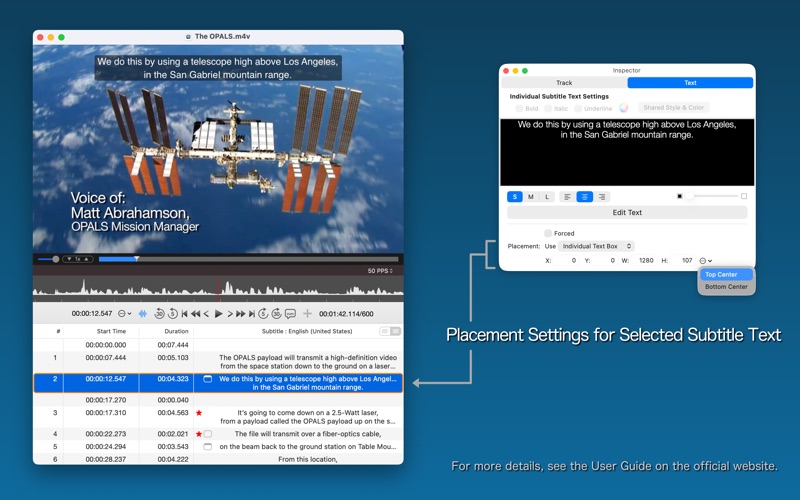Click the X position field
The height and width of the screenshot is (500, 800).
click(x=565, y=261)
